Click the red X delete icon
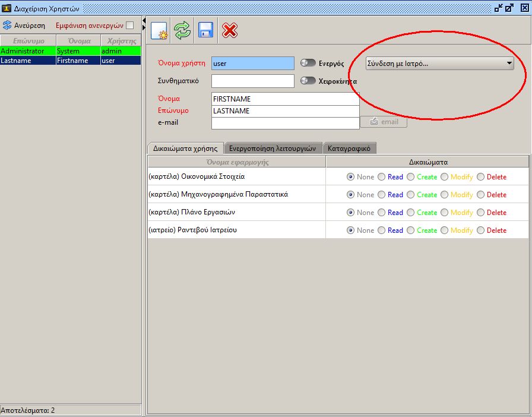 click(x=230, y=30)
